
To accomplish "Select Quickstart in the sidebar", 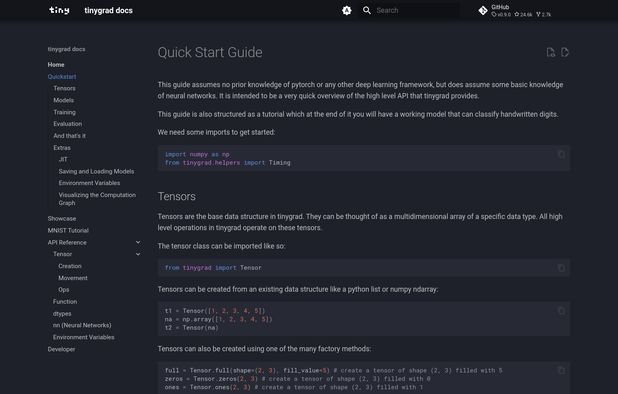I will point(62,76).
